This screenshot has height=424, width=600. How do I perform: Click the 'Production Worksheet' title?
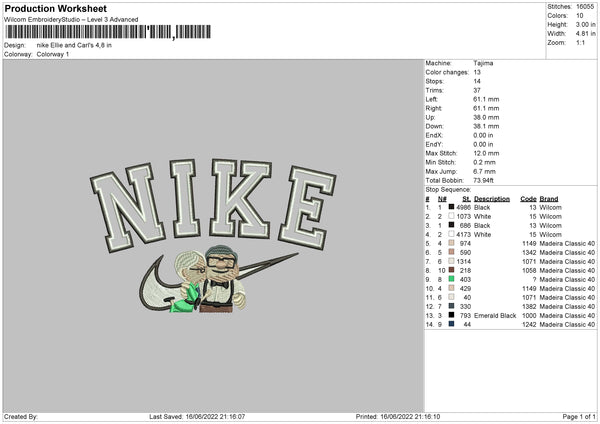(55, 8)
